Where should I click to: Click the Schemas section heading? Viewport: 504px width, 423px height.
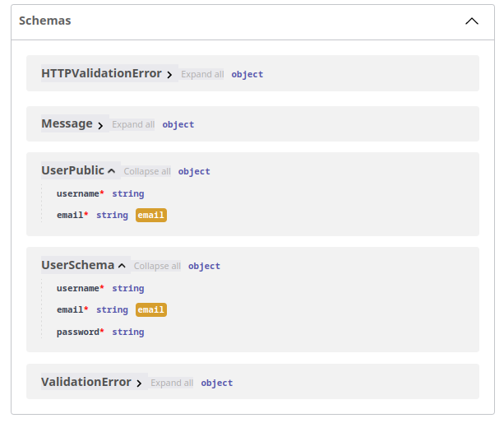click(45, 21)
